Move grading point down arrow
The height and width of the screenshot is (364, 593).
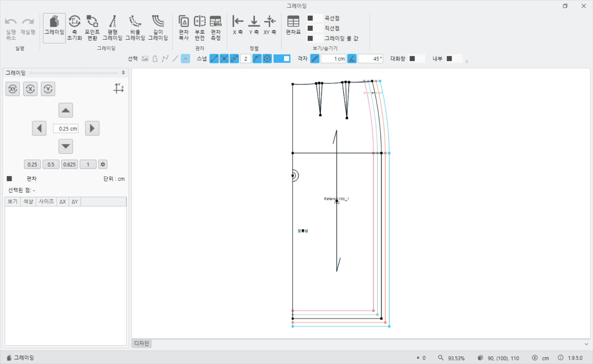click(x=66, y=146)
